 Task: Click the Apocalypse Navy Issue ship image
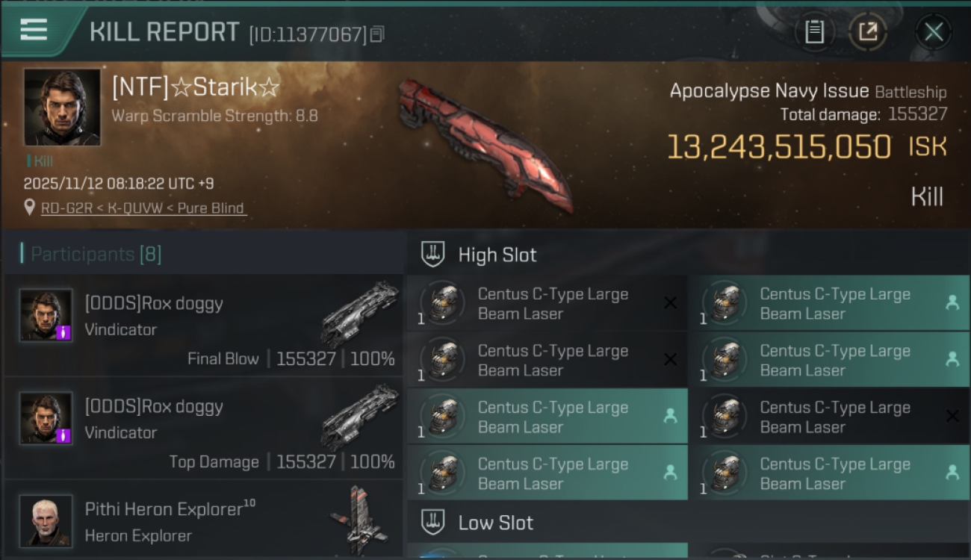coord(485,144)
